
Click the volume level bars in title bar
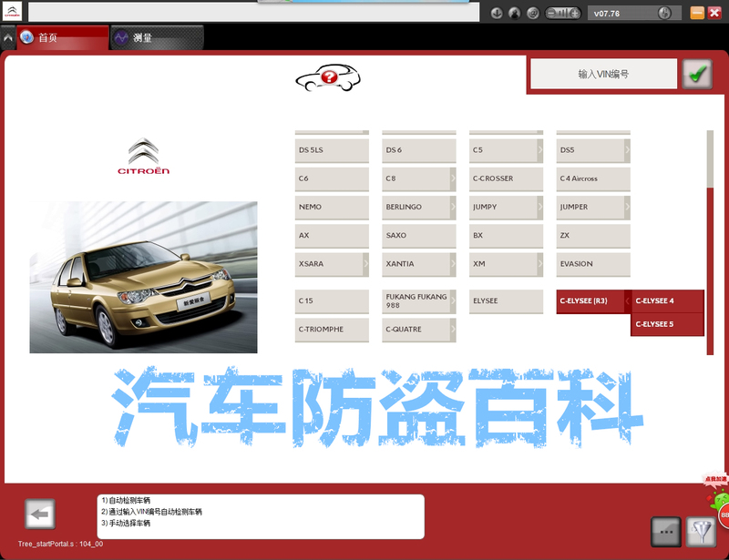563,13
